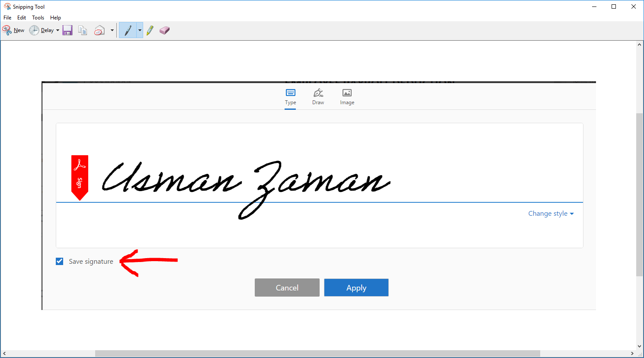The height and width of the screenshot is (358, 644).
Task: Open the Tools menu
Action: [x=38, y=17]
